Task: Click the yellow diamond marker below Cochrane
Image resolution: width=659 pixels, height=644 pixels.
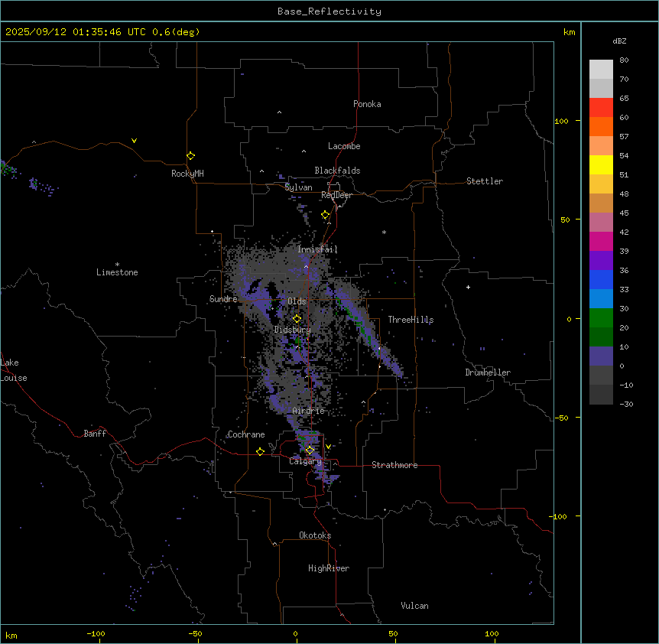Action: (260, 451)
